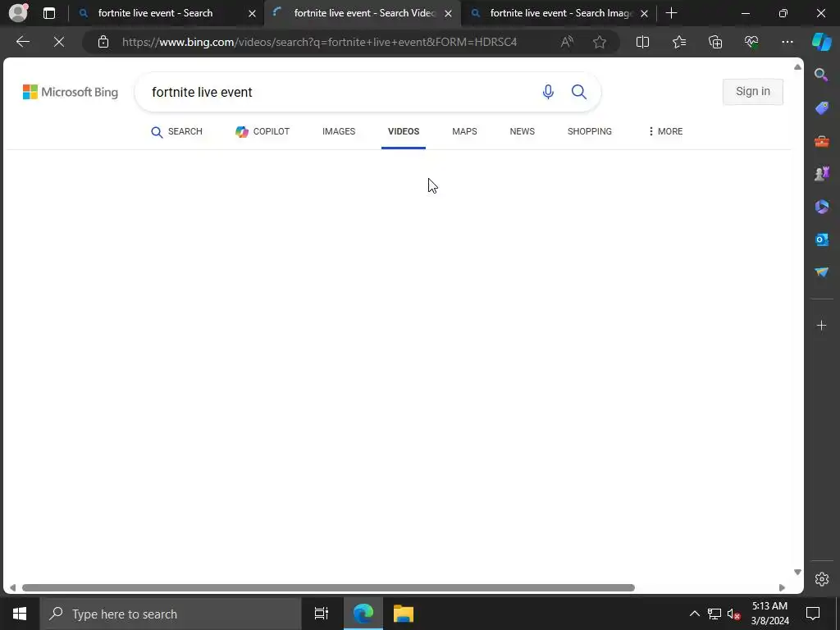The height and width of the screenshot is (630, 840).
Task: Click the horizontal scrollbar thumb
Action: [x=328, y=587]
